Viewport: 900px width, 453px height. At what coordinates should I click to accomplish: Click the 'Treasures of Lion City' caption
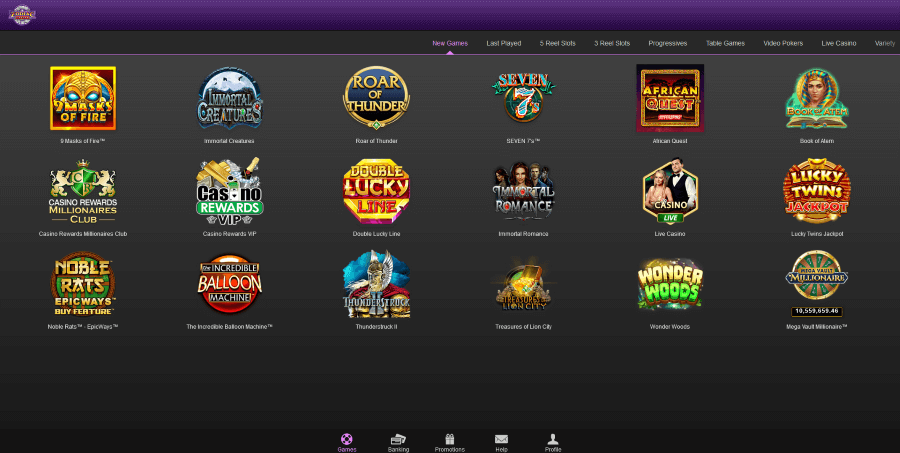[523, 327]
